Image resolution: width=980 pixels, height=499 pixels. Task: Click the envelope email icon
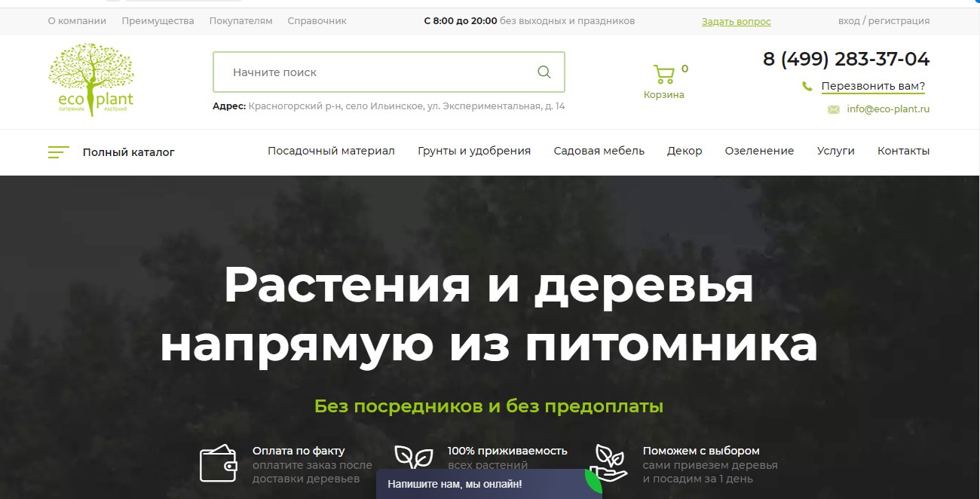pyautogui.click(x=833, y=109)
